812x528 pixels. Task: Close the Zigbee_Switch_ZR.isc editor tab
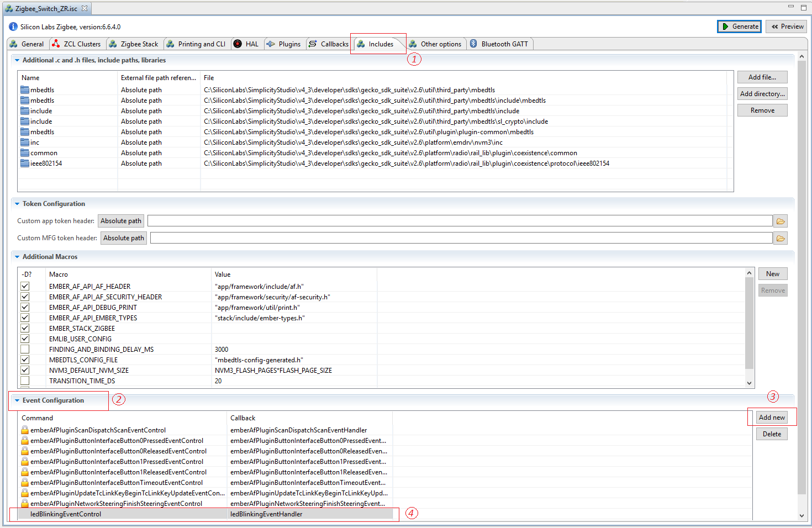click(85, 8)
